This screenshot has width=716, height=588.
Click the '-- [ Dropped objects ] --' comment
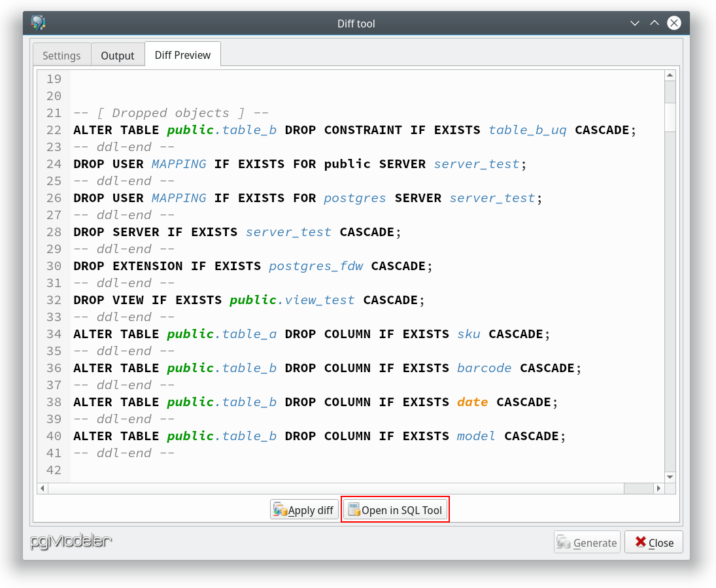(171, 113)
